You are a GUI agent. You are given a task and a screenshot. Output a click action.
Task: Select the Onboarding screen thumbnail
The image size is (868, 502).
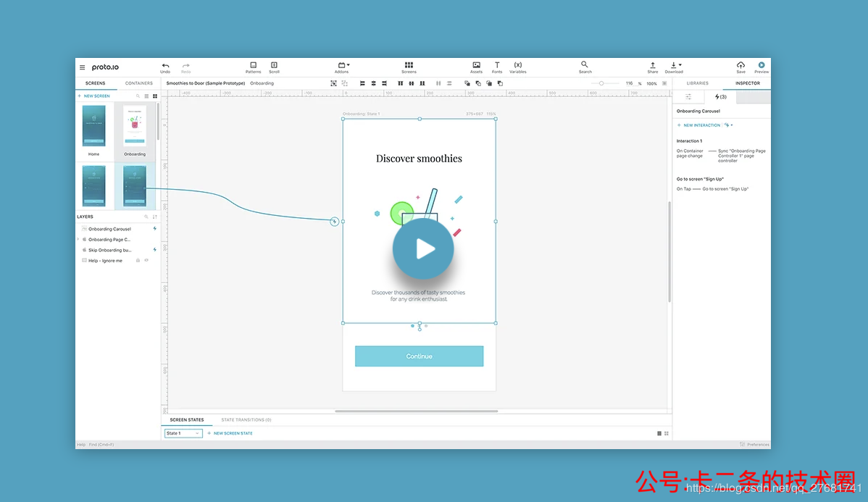click(135, 126)
